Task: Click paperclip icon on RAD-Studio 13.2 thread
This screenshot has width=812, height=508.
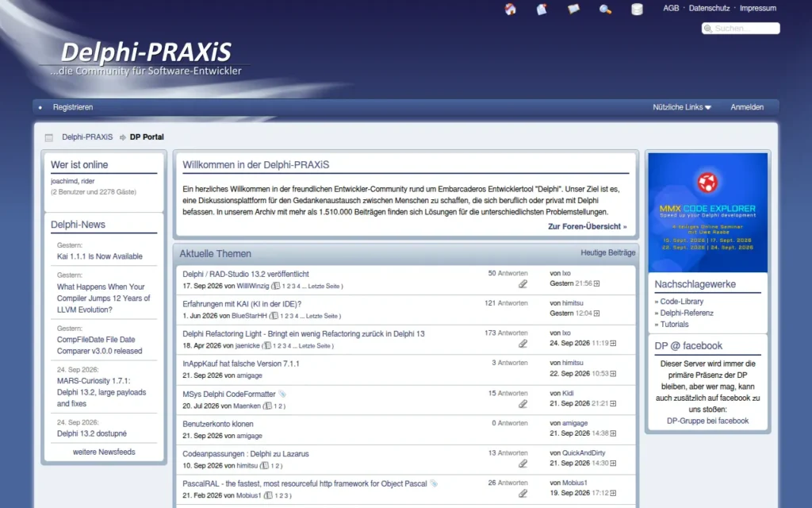Action: [x=523, y=284]
